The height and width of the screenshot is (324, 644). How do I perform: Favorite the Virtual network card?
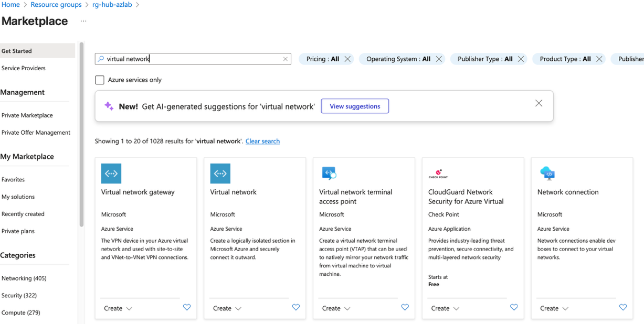(296, 308)
